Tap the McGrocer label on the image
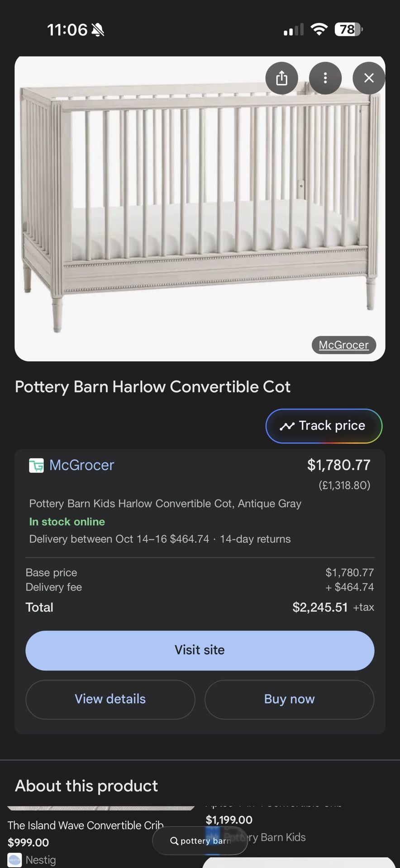 coord(343,345)
